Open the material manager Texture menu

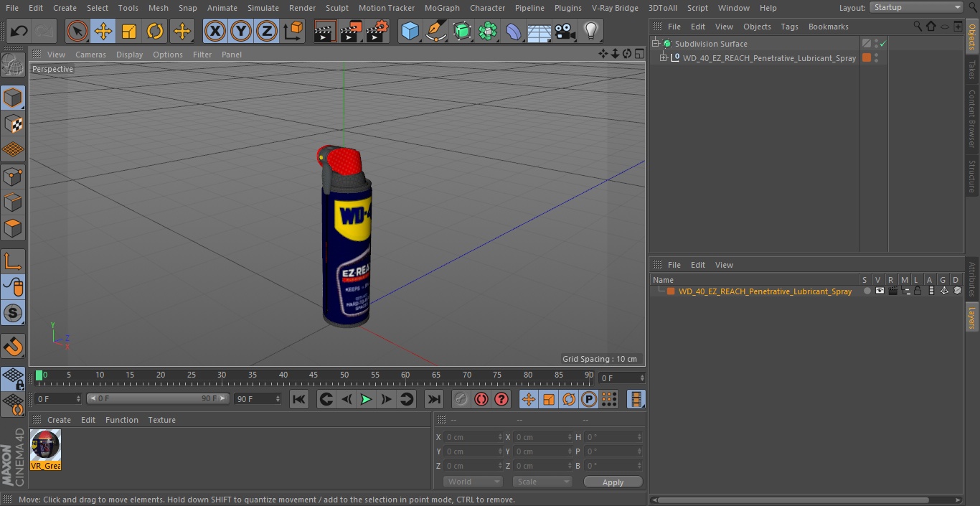click(x=161, y=420)
